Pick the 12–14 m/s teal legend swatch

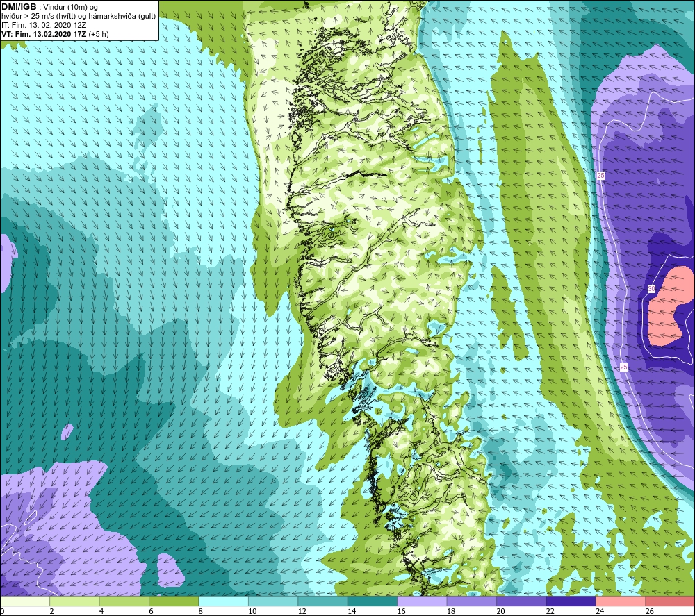click(x=322, y=601)
